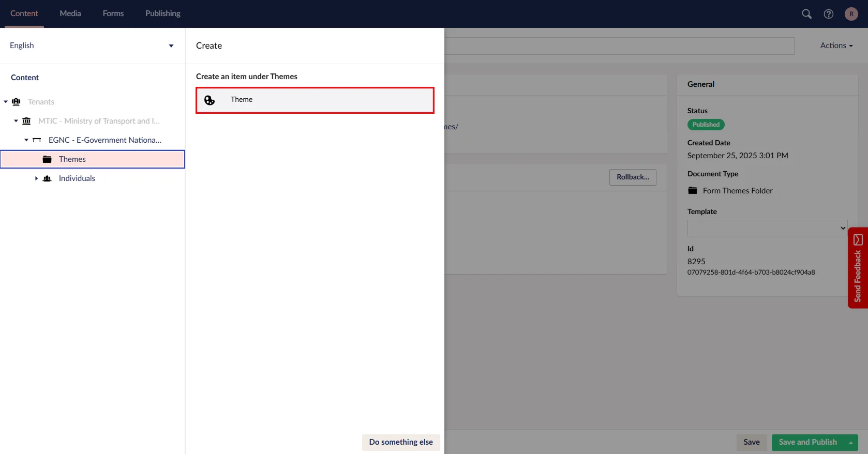Open the Save and Publish arrow menu
This screenshot has height=454, width=868.
pyautogui.click(x=850, y=443)
